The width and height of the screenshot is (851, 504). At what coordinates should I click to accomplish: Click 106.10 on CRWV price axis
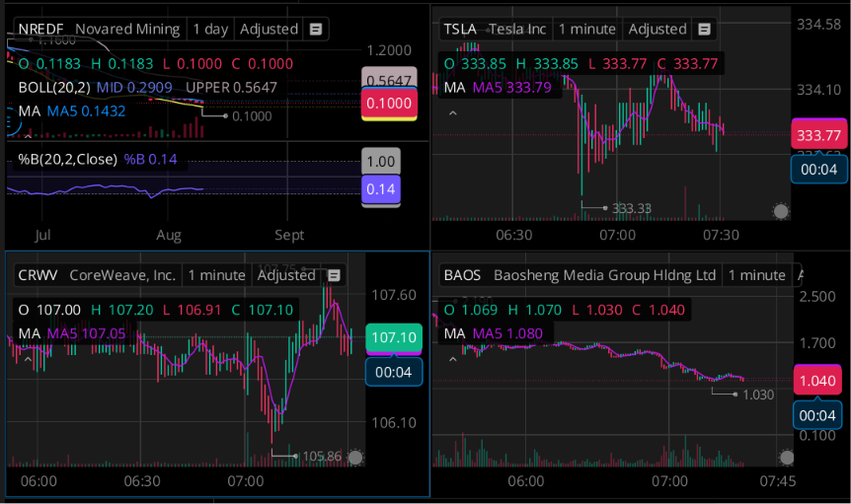[394, 423]
